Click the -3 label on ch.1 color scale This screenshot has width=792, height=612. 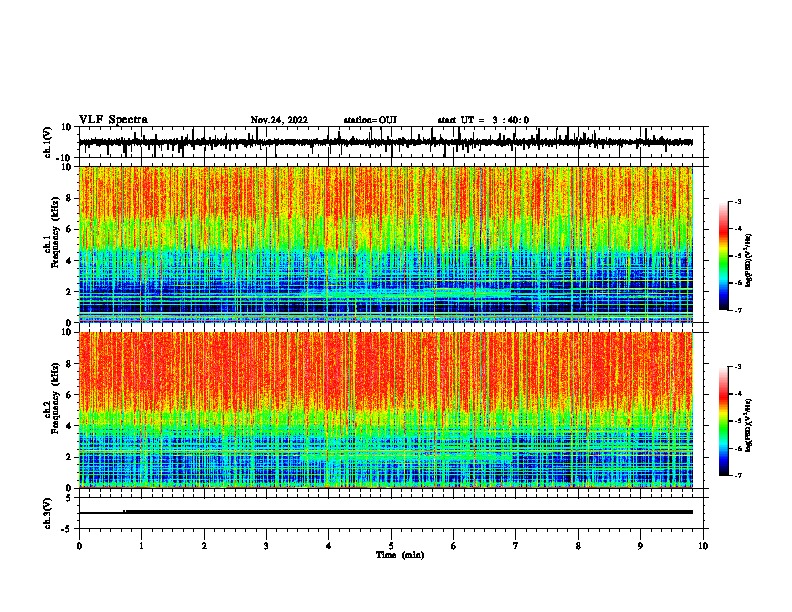738,202
